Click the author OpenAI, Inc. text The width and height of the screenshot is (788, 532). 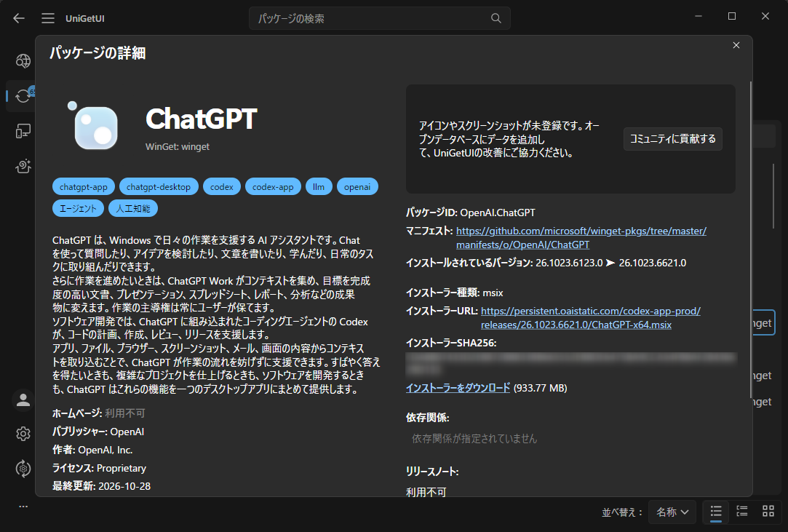point(105,450)
